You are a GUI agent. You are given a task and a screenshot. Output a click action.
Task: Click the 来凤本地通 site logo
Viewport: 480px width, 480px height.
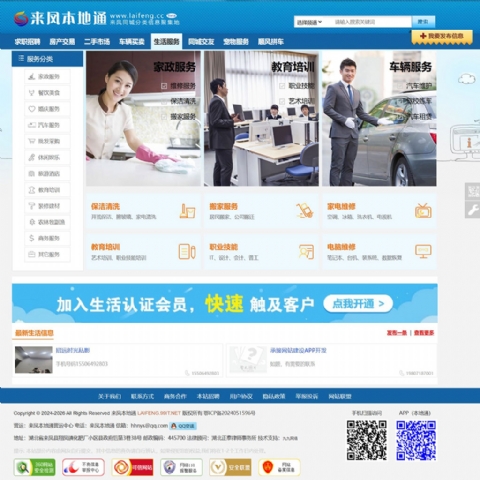[x=60, y=18]
